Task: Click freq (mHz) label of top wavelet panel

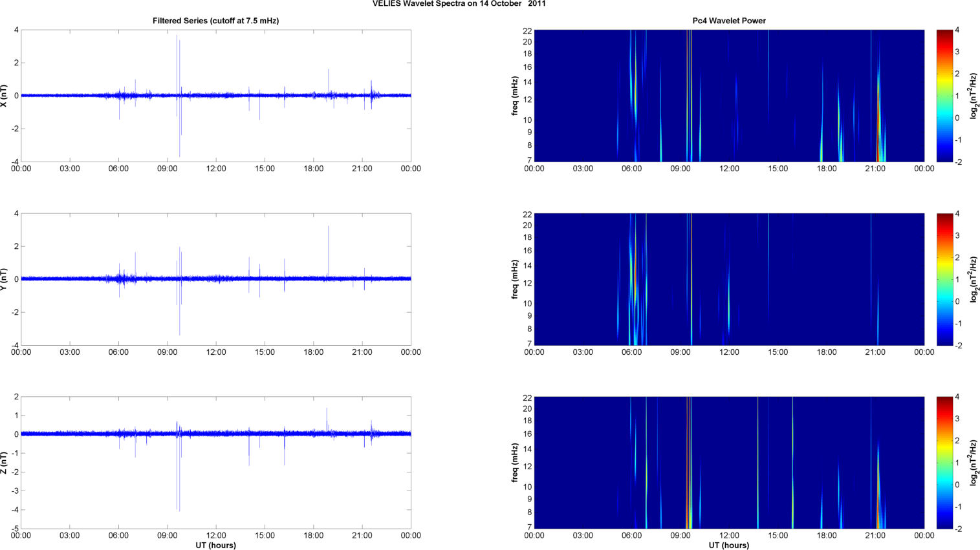Action: pos(515,96)
